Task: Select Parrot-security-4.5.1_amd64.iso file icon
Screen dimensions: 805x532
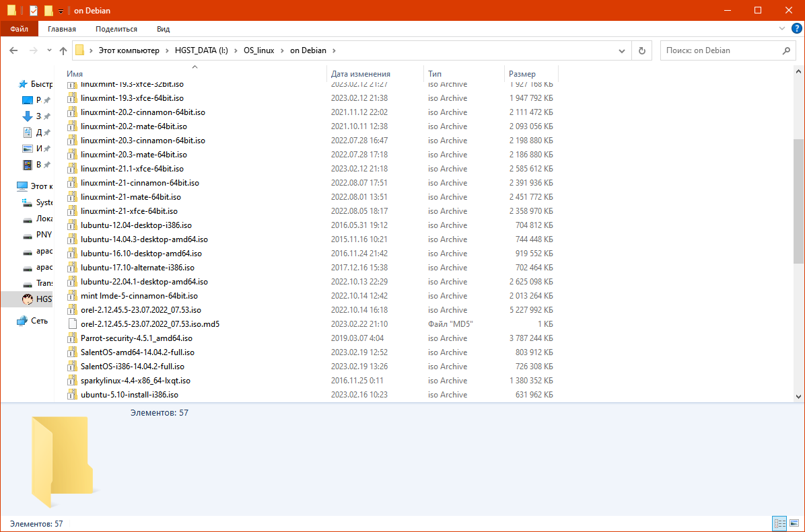Action: click(x=73, y=338)
